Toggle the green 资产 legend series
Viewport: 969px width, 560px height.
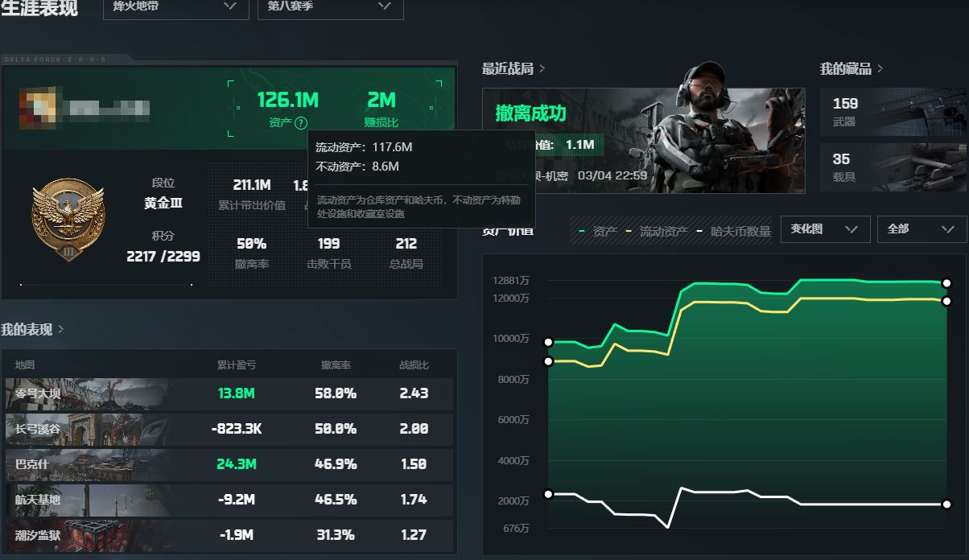click(x=599, y=231)
